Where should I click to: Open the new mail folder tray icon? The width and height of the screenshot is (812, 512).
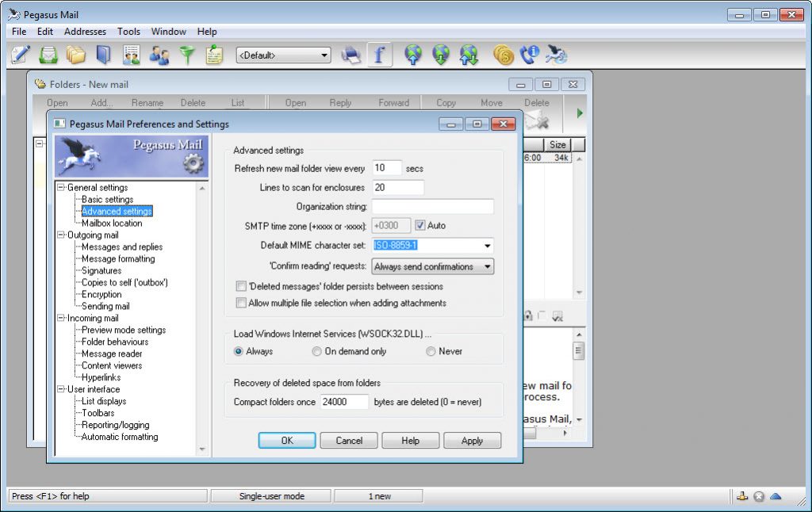[48, 55]
